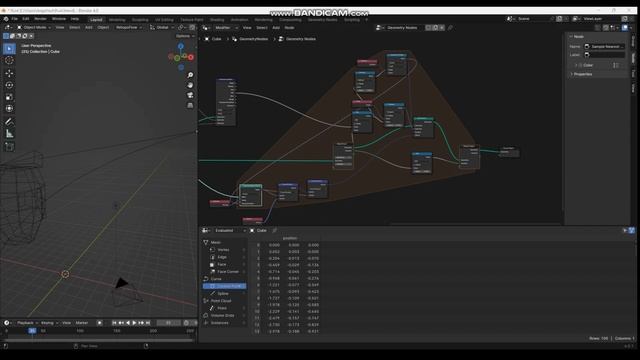The height and width of the screenshot is (360, 640).
Task: Click GeometryNodes modifier breadcrumb
Action: pyautogui.click(x=250, y=39)
